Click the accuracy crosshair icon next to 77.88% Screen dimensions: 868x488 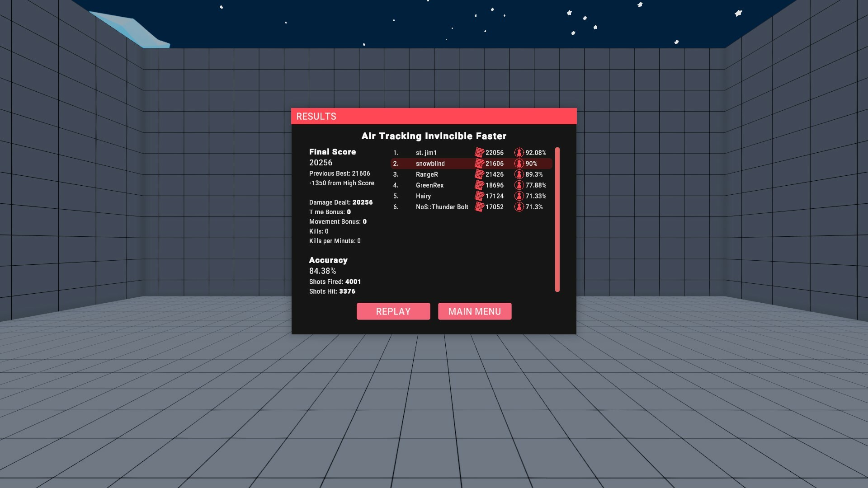[519, 185]
